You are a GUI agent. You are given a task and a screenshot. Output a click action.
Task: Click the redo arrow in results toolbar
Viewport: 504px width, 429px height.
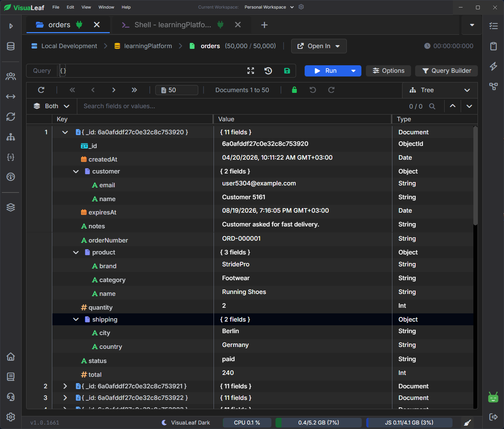pos(331,90)
